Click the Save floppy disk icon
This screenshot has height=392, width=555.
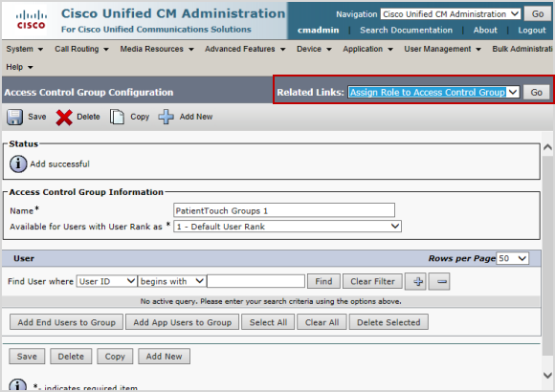coord(14,117)
